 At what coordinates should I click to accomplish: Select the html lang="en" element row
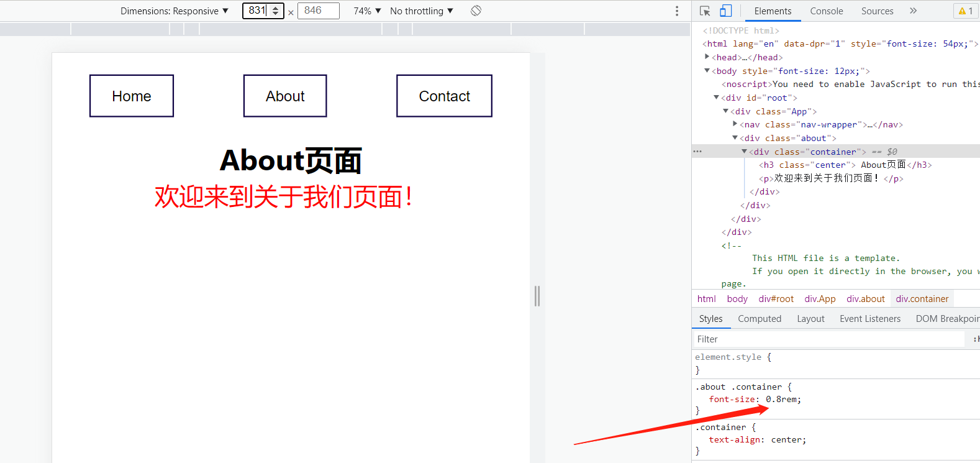[840, 44]
